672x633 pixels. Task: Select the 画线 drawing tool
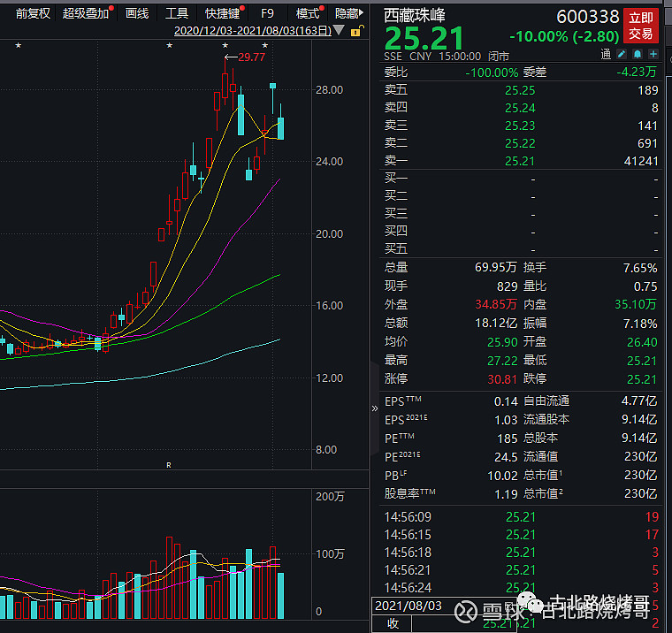pyautogui.click(x=137, y=14)
